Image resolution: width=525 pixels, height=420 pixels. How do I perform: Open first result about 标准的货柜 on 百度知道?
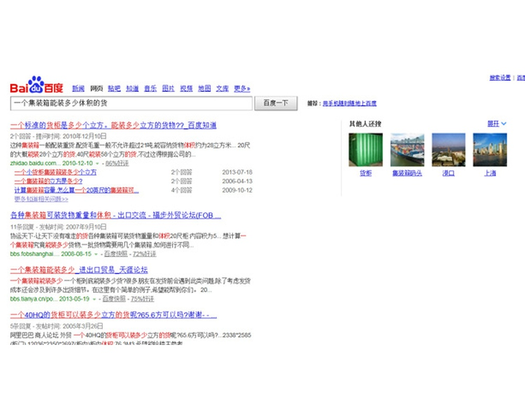[x=113, y=125]
